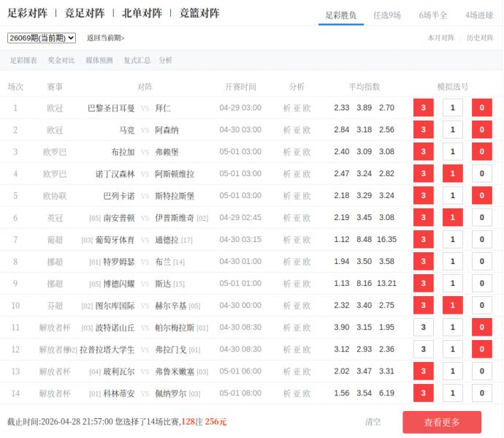Open 亚 odds for match 10 图尔库国际
504x438 pixels.
click(297, 306)
